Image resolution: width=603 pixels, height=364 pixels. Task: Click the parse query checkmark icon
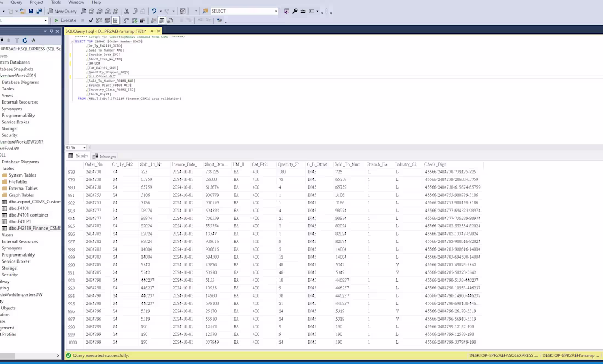(x=91, y=20)
